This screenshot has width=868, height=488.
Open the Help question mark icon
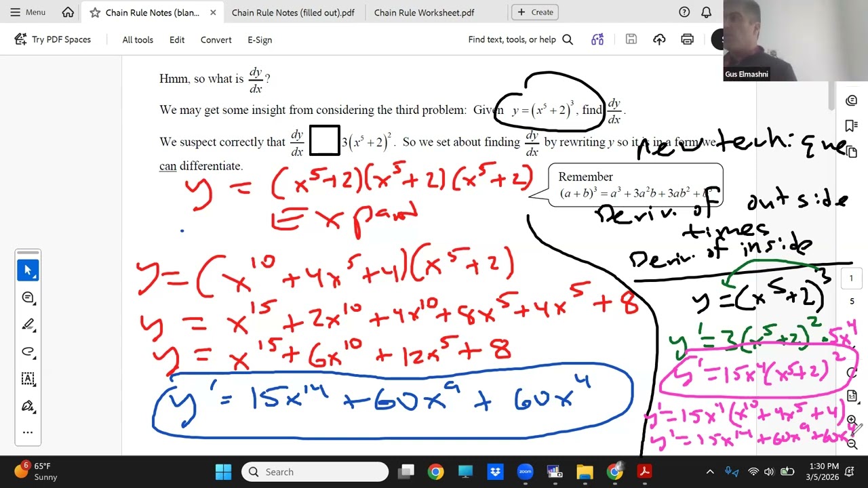(684, 12)
